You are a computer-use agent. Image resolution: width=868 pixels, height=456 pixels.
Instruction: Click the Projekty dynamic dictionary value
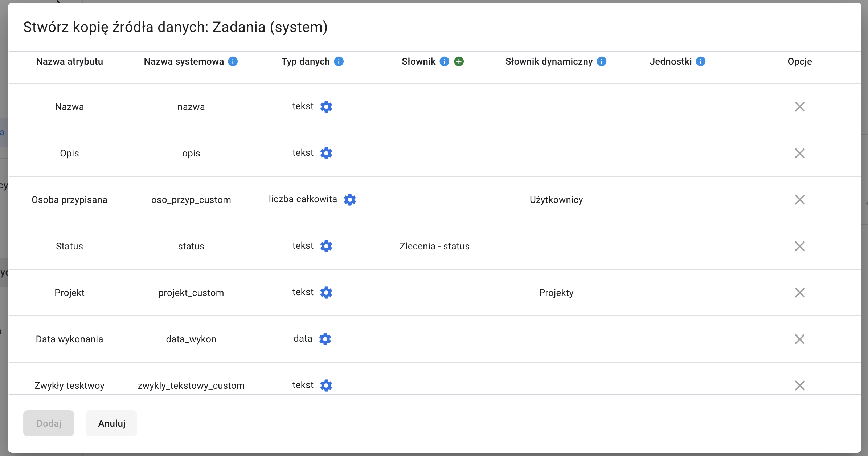click(556, 293)
